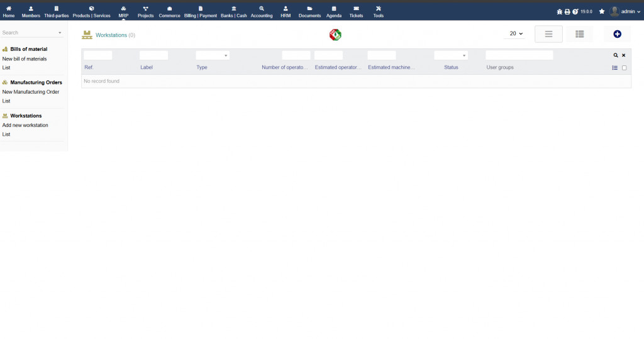Sort by the Type column
The width and height of the screenshot is (644, 339).
(x=202, y=67)
